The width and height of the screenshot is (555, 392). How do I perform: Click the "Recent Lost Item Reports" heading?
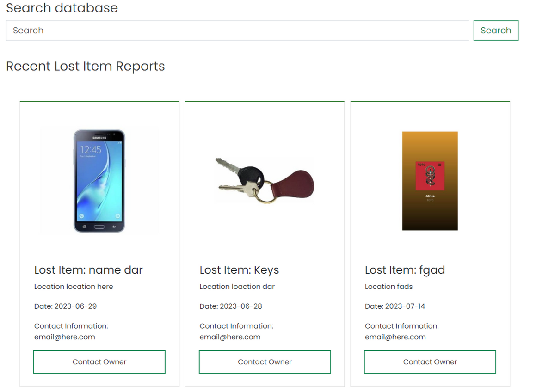[85, 67]
